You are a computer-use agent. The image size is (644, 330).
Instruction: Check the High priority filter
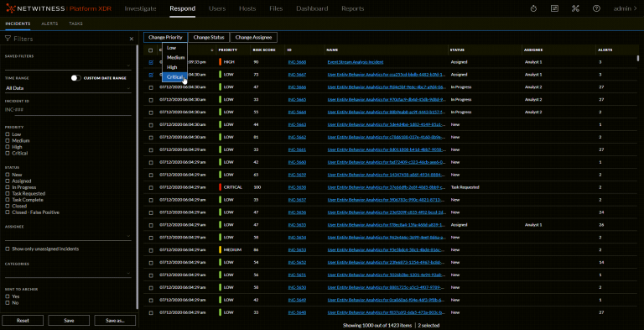8,147
